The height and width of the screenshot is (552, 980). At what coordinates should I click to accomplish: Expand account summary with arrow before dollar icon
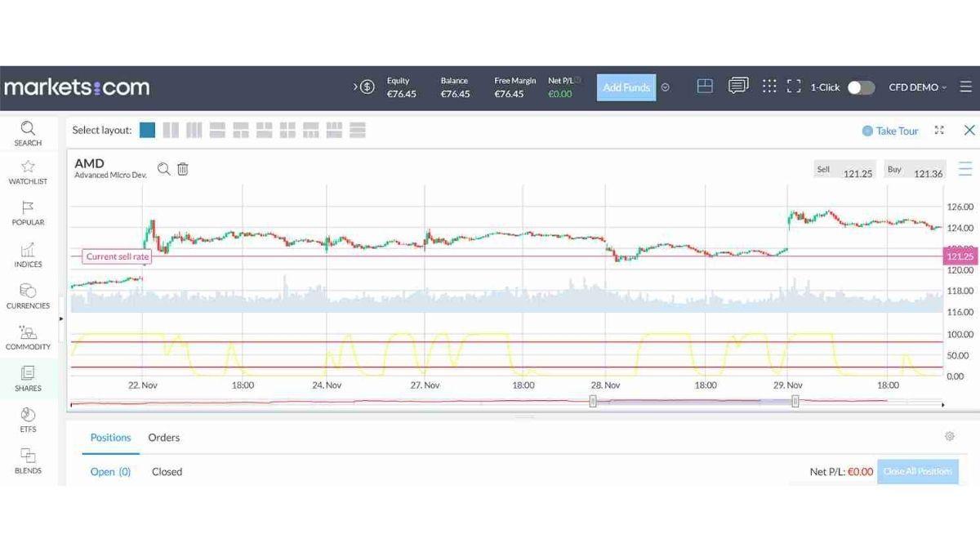(354, 87)
